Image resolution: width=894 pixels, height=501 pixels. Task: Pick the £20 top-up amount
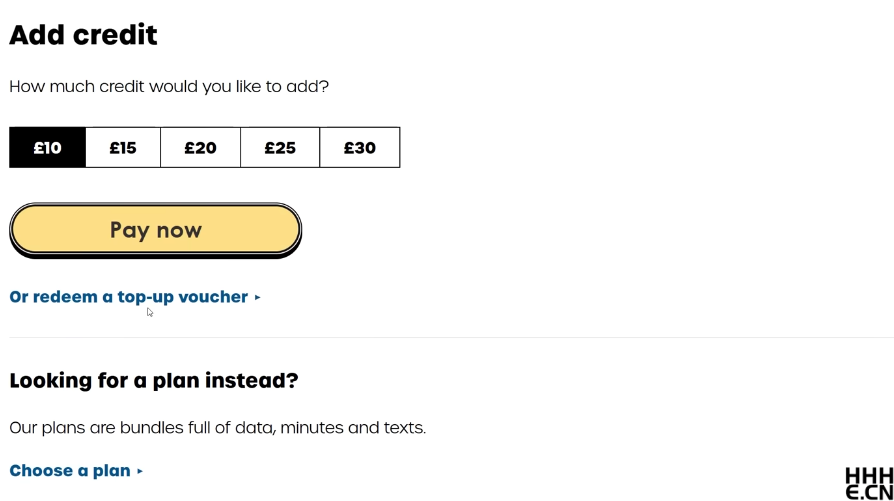click(x=200, y=148)
